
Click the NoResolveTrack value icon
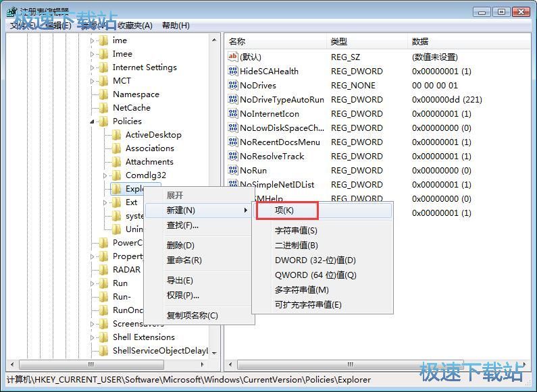233,156
